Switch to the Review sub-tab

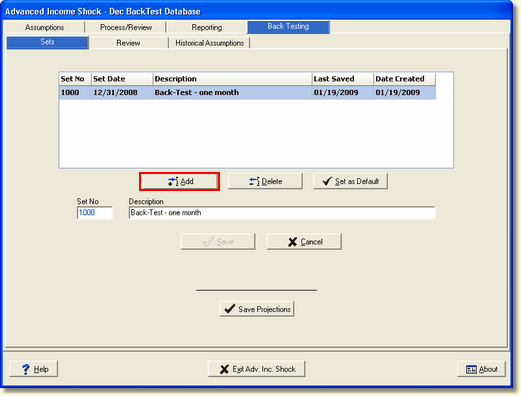coord(128,43)
